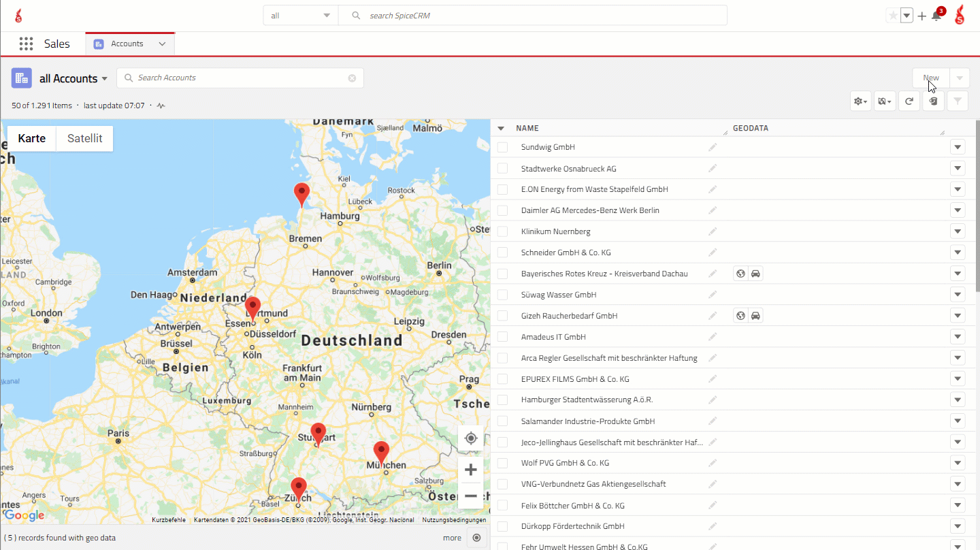
Task: Click the map pin near Stuttgart
Action: pos(318,433)
